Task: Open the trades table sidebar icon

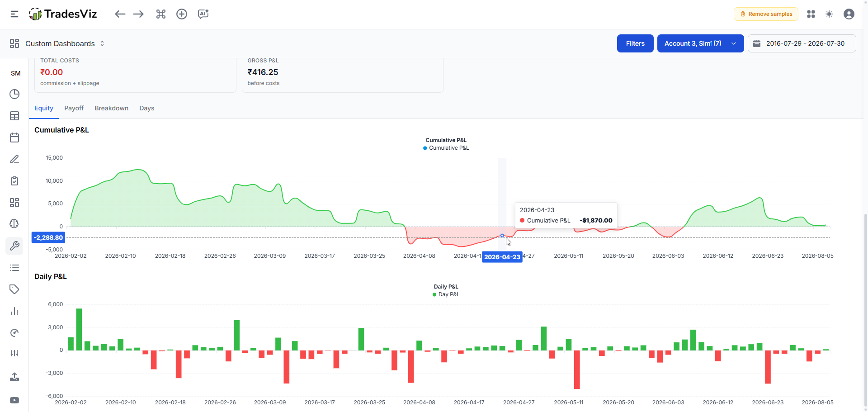Action: click(14, 116)
